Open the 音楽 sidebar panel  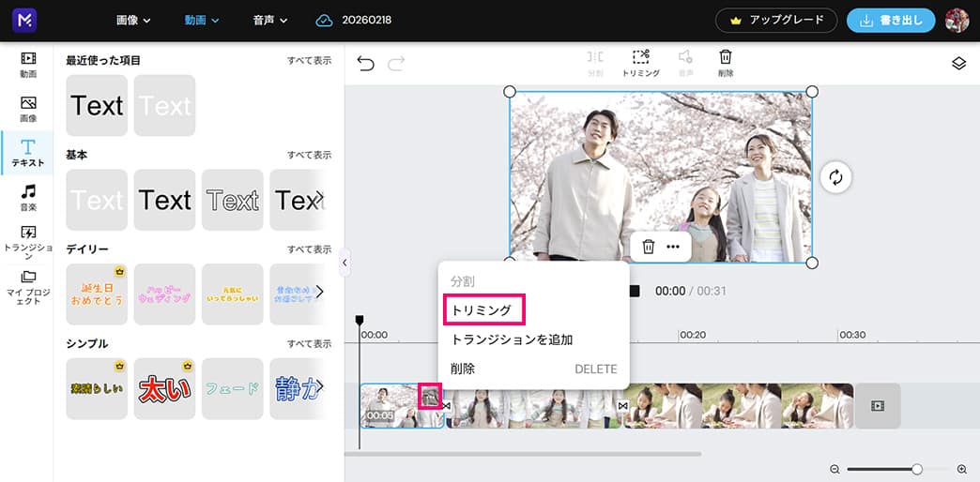click(28, 198)
